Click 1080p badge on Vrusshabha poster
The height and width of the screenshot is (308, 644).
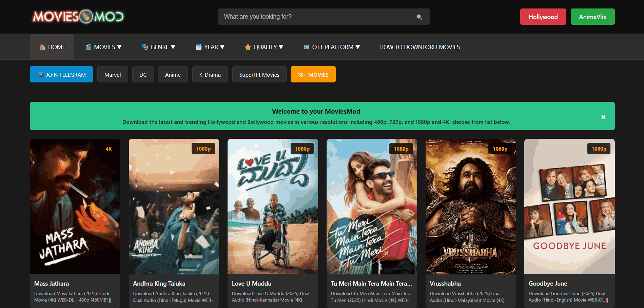[500, 149]
